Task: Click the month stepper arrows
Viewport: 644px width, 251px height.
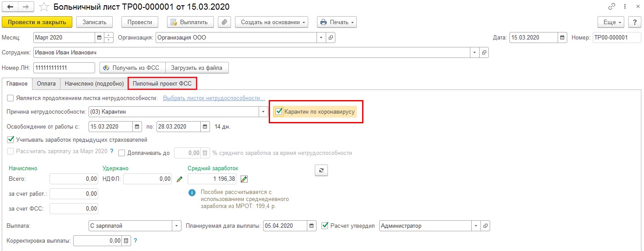Action: [x=109, y=38]
